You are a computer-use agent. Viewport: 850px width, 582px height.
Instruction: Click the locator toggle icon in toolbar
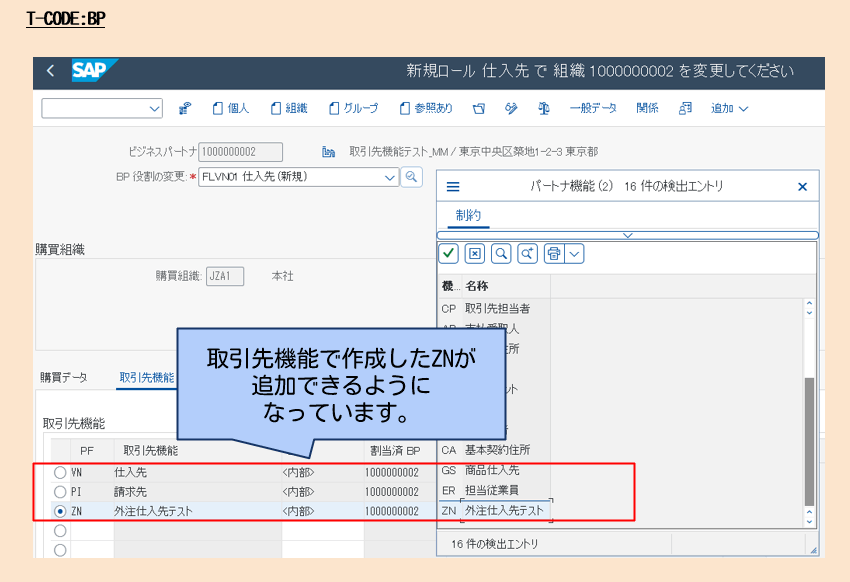pos(185,108)
